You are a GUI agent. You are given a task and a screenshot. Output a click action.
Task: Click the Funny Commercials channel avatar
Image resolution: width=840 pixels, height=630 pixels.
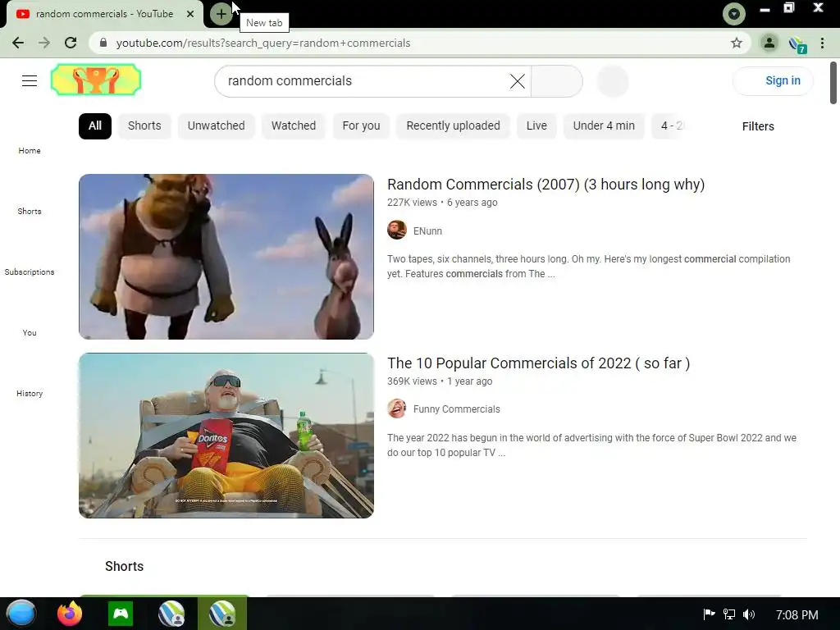(397, 409)
